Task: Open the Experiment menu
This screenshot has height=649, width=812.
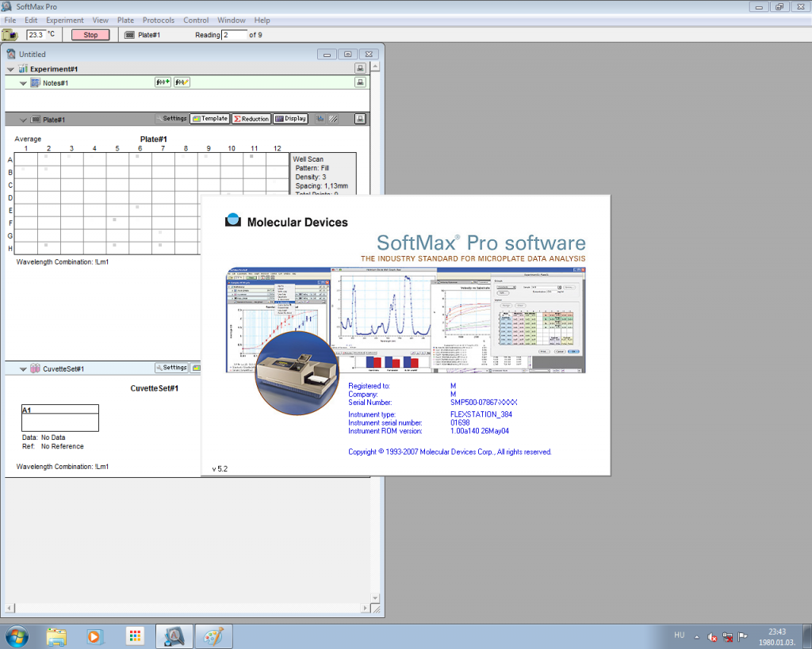Action: 65,20
